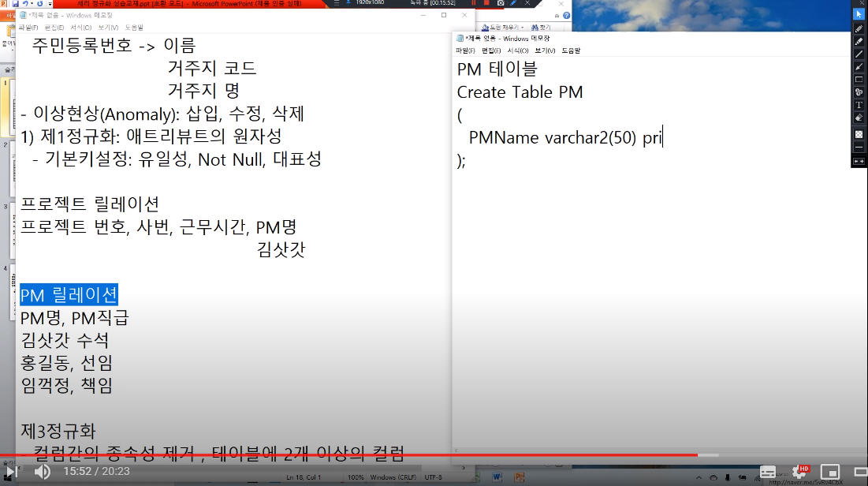Activate the recorder's drawing pen icon
Screen dimensions: 868x486
click(514, 3)
